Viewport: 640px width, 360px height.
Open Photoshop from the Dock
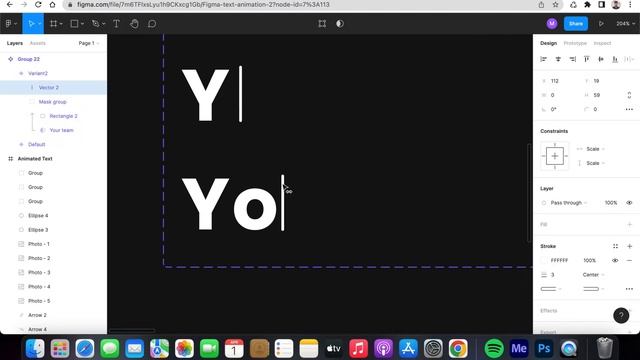[x=544, y=349]
